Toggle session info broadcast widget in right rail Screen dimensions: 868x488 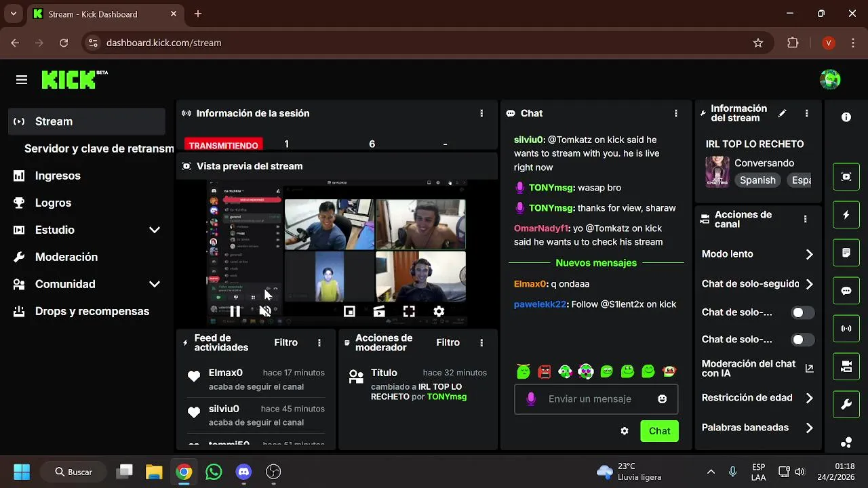click(x=846, y=329)
